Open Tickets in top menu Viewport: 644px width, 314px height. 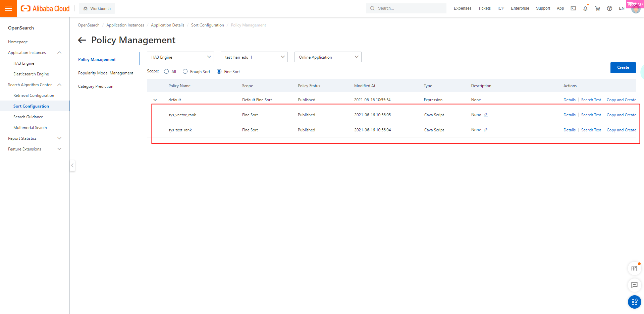pyautogui.click(x=484, y=8)
